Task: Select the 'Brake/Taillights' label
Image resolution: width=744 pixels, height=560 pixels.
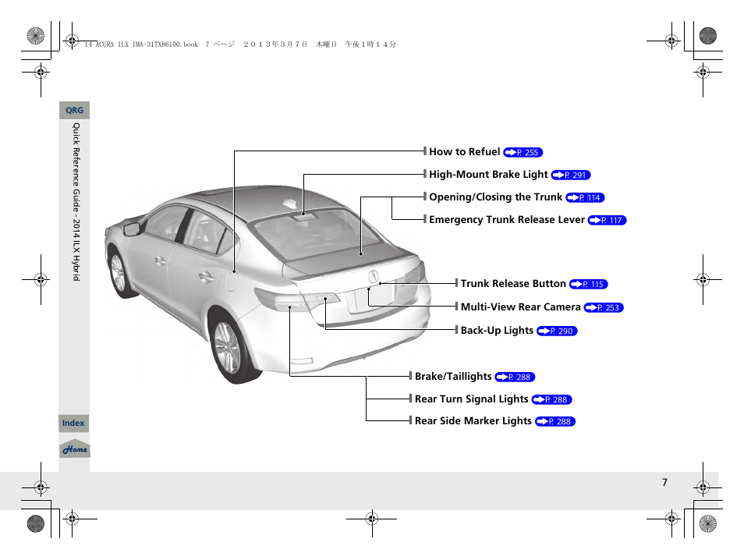Action: pos(453,377)
